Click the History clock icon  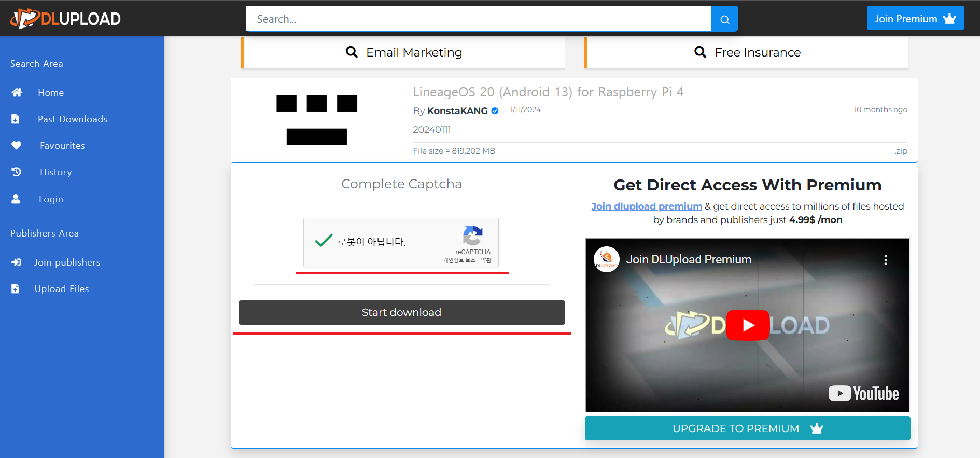[17, 172]
